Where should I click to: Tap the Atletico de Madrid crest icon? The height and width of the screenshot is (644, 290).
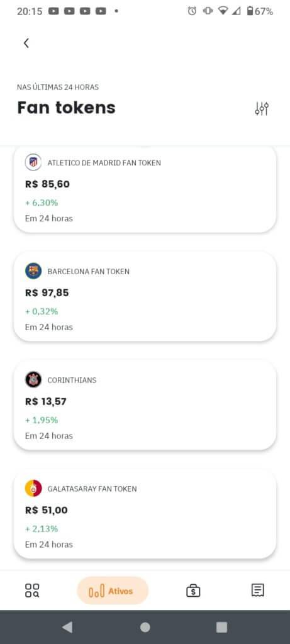(33, 162)
